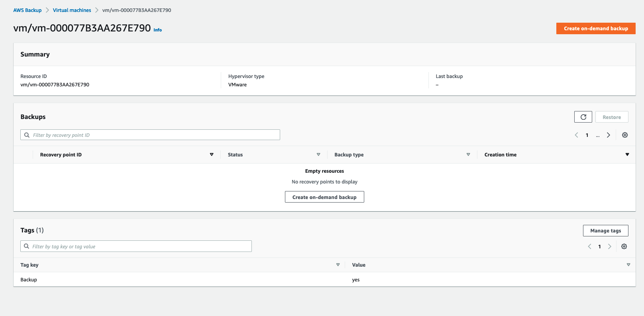Select Backups page number 1
Image resolution: width=644 pixels, height=316 pixels.
click(587, 135)
